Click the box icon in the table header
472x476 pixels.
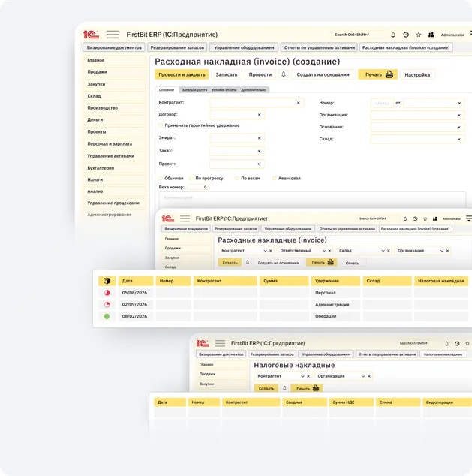[107, 281]
